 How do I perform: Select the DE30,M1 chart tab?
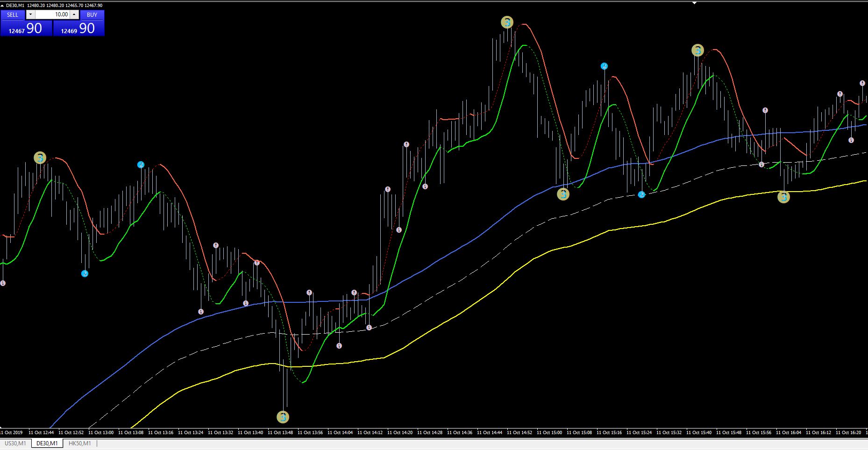tap(47, 443)
